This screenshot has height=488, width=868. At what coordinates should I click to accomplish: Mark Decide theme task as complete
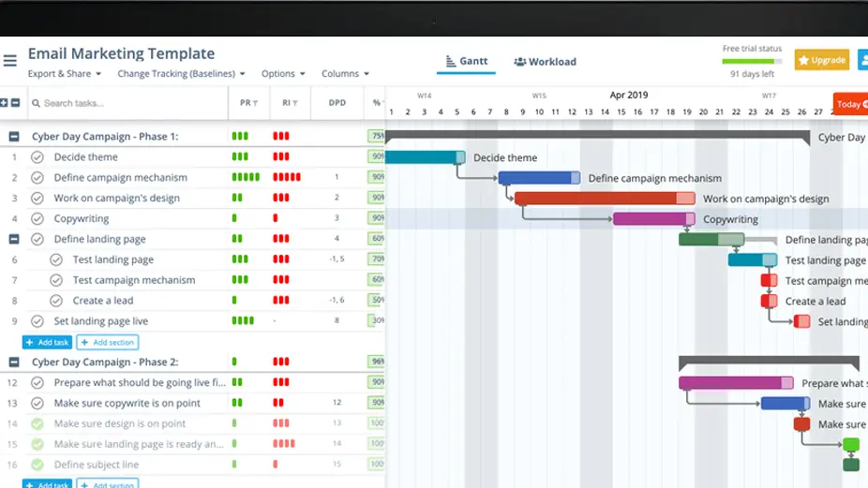(37, 157)
